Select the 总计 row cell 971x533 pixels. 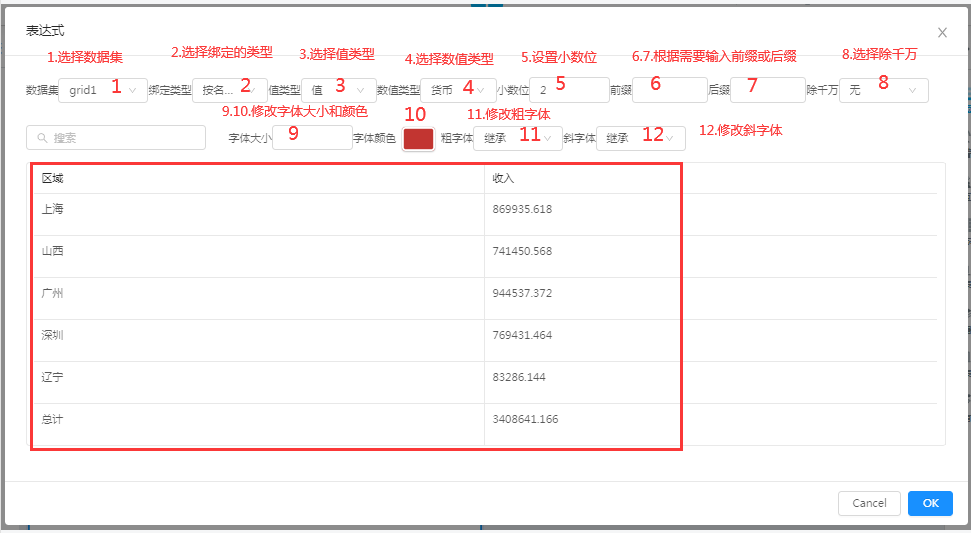pos(258,424)
